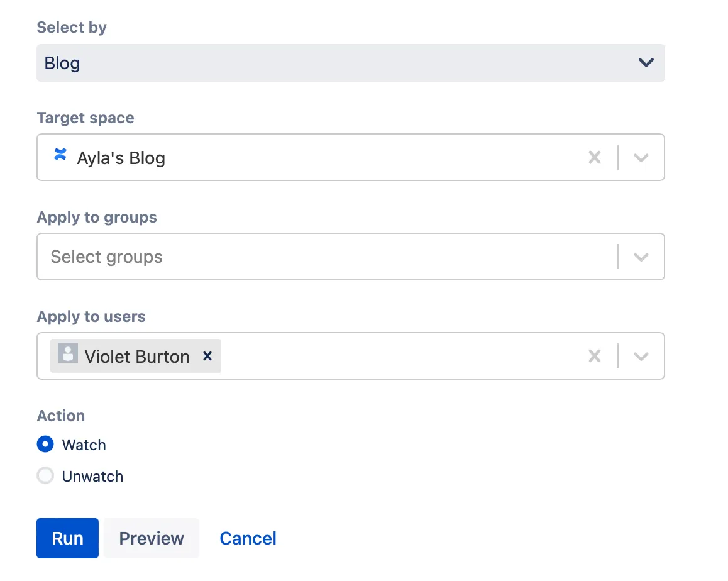
Task: Expand the Apply to groups dropdown arrow
Action: click(x=641, y=257)
